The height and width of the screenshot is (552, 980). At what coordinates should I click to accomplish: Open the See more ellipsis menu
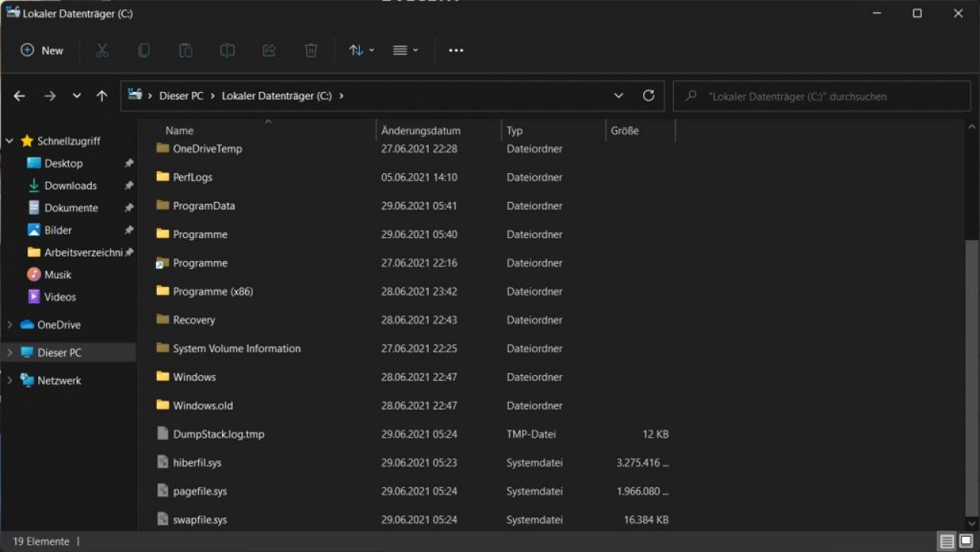[x=456, y=51]
